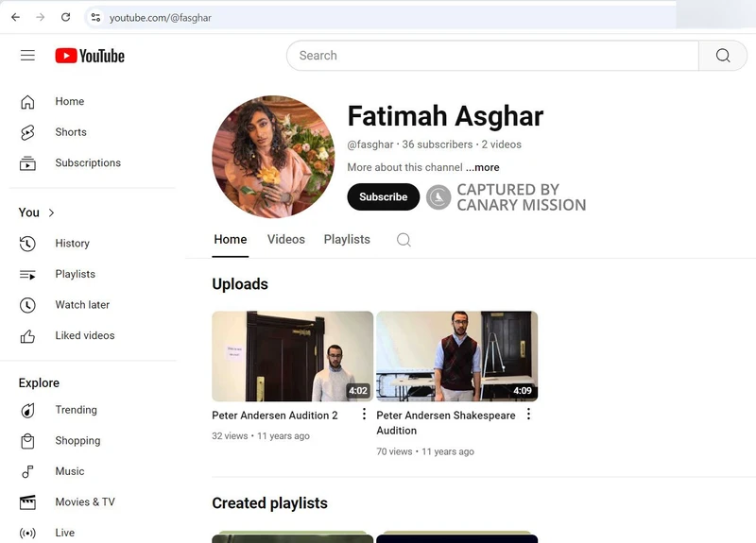The image size is (756, 543).
Task: Click the sidebar Playlists icon
Action: click(27, 275)
